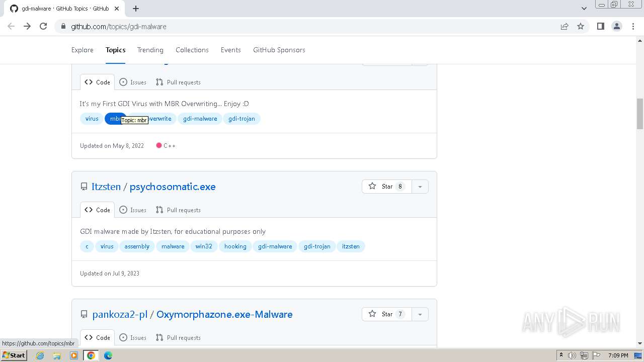Open Issues tab of psychosomatic.exe
This screenshot has width=644, height=362.
coord(133,210)
